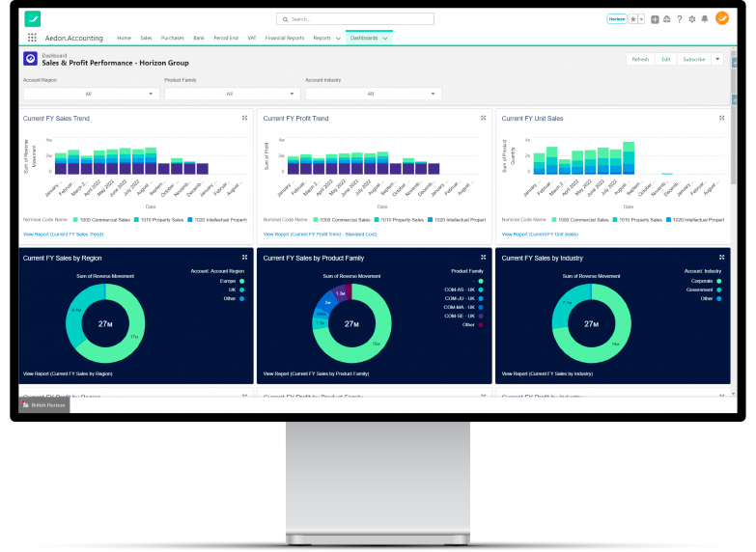The width and height of the screenshot is (756, 552).
Task: Open the setup gear icon
Action: [x=691, y=18]
